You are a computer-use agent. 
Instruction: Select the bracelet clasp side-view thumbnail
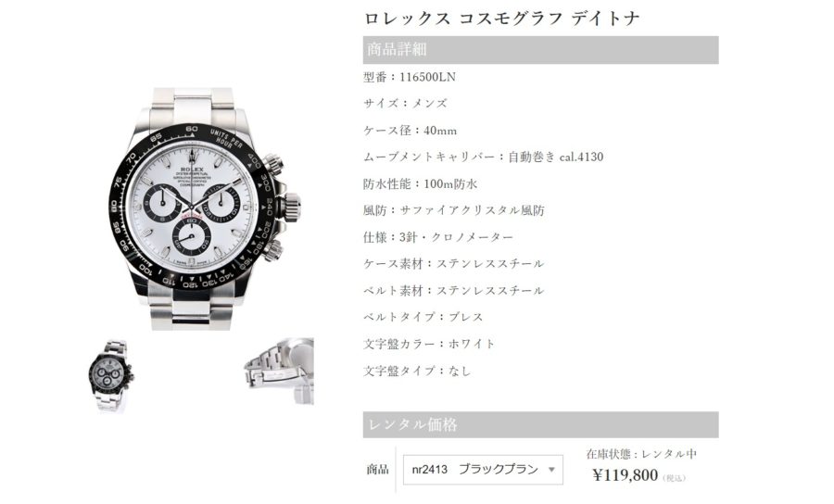click(279, 372)
